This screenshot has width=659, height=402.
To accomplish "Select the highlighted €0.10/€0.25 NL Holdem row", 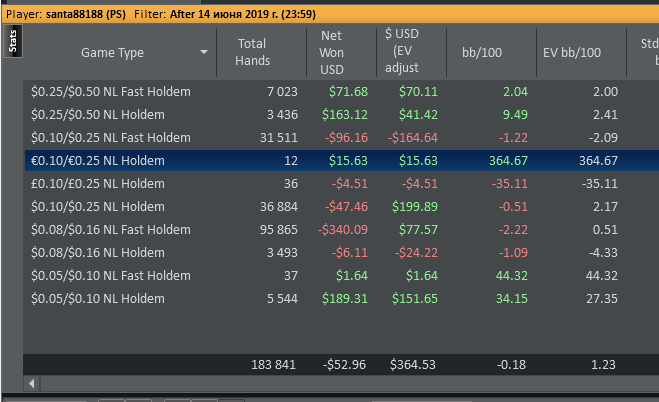I will coord(341,160).
